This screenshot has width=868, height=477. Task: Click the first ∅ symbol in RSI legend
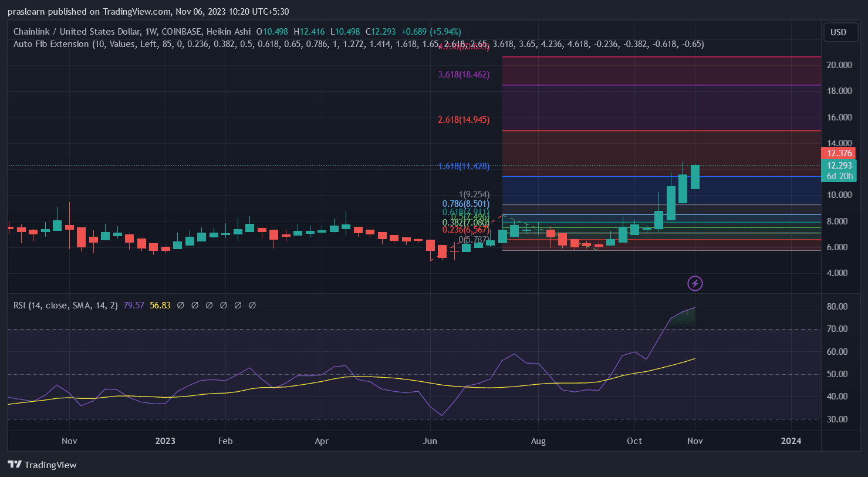(180, 305)
